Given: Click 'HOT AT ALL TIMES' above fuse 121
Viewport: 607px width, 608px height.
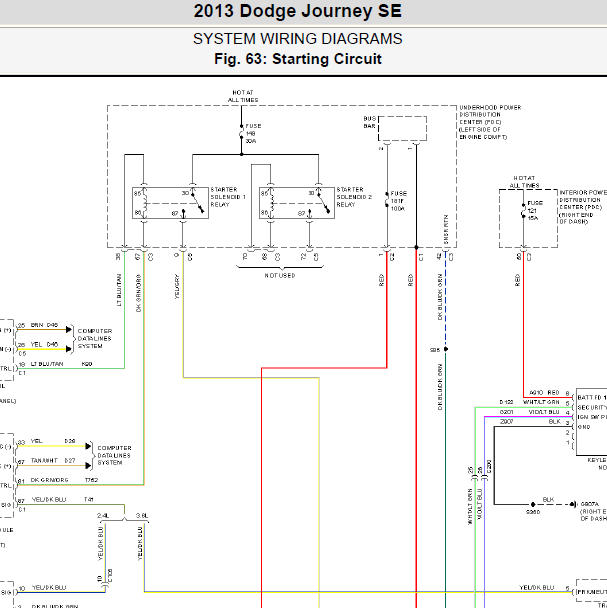Looking at the screenshot, I should point(524,182).
